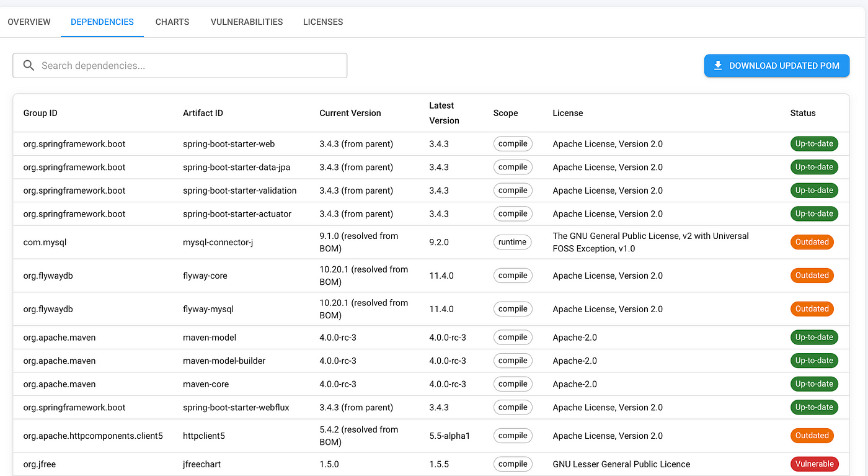Click compile scope chip for flyway-core

click(x=513, y=276)
